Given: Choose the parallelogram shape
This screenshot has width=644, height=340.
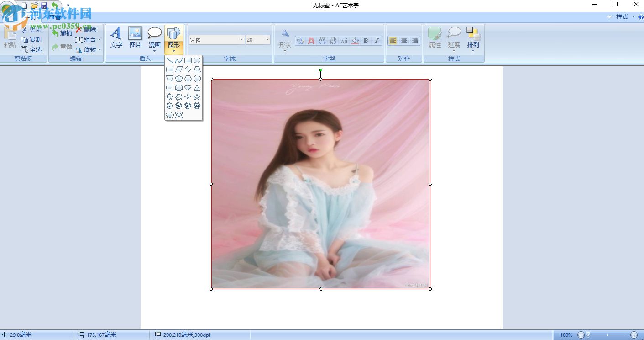Looking at the screenshot, I should click(179, 69).
